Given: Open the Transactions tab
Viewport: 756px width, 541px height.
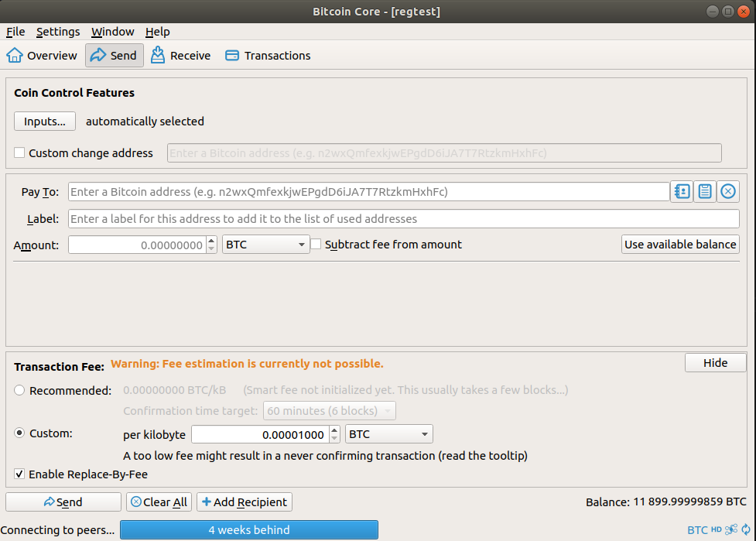Looking at the screenshot, I should [268, 56].
